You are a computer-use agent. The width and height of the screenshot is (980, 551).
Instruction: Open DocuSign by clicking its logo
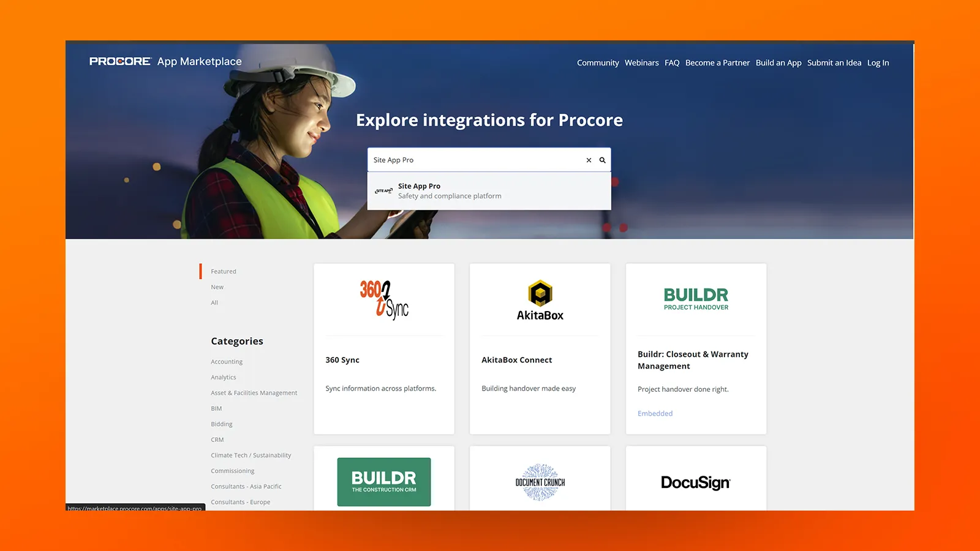click(x=696, y=483)
